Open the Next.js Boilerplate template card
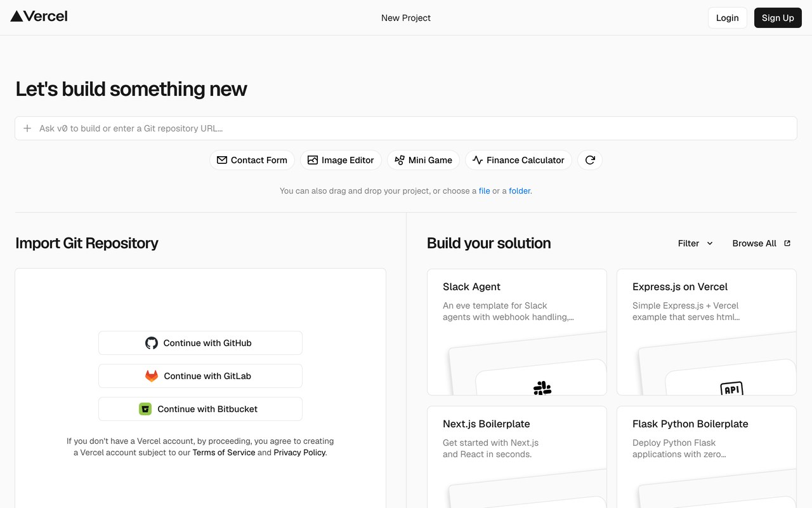This screenshot has width=812, height=508. pyautogui.click(x=517, y=457)
